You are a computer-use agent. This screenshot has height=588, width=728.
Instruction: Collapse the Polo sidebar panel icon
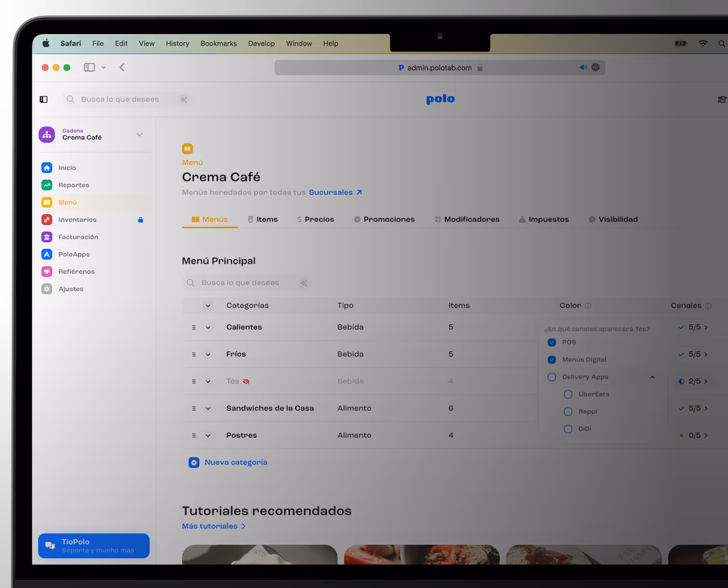click(44, 99)
